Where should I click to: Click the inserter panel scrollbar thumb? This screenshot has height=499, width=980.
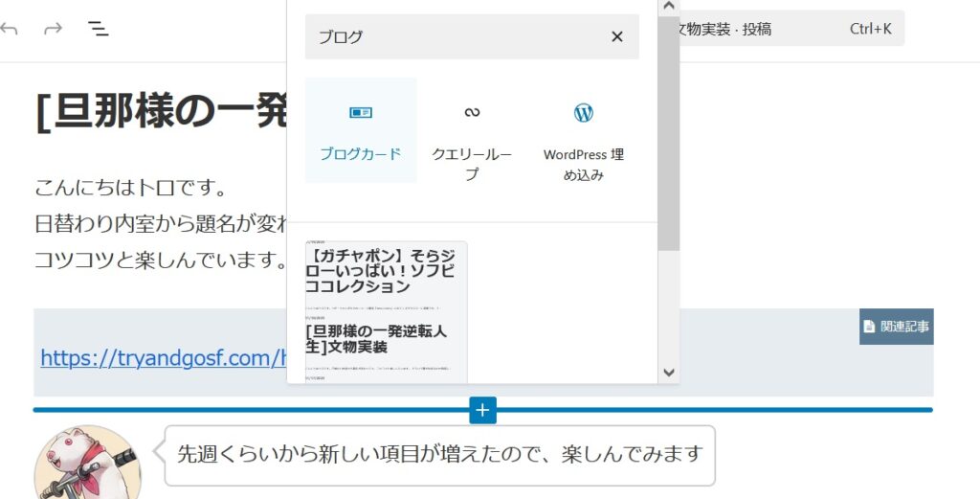coord(669,134)
